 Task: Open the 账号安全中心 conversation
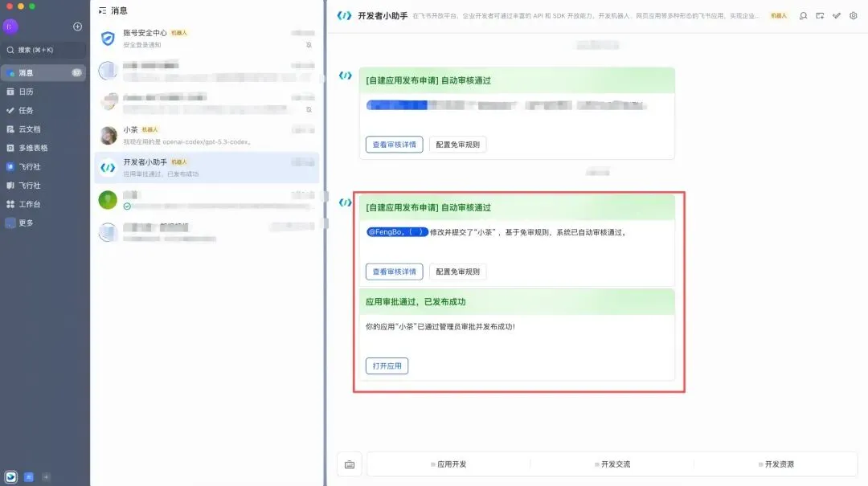click(x=207, y=39)
